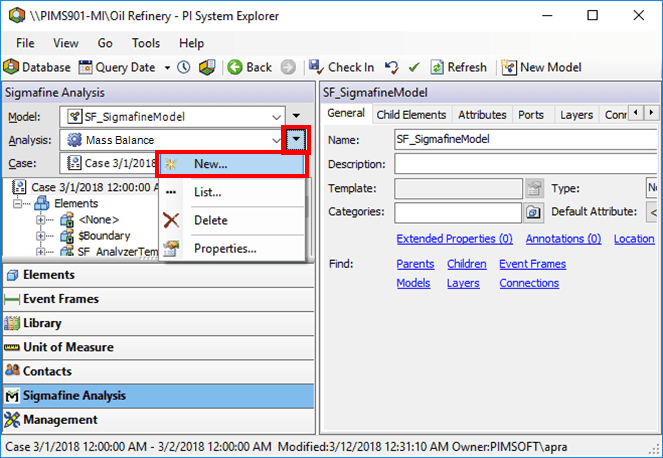Open Extended Properties (0) link
663x458 pixels.
click(455, 239)
